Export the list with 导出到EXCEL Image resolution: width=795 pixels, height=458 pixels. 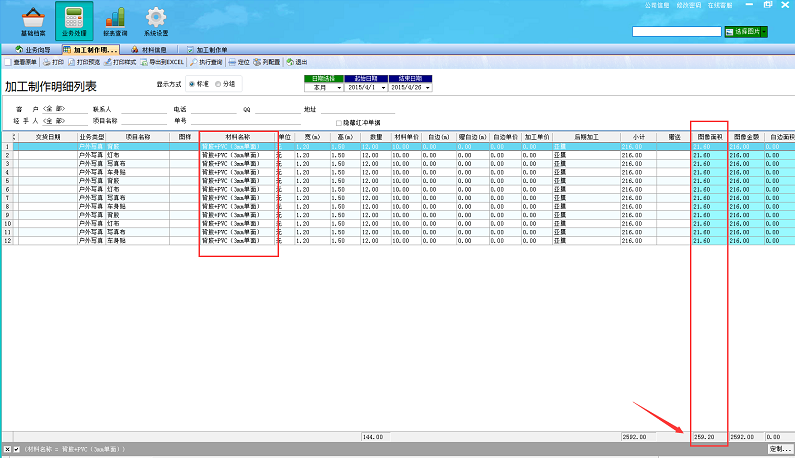[x=162, y=62]
